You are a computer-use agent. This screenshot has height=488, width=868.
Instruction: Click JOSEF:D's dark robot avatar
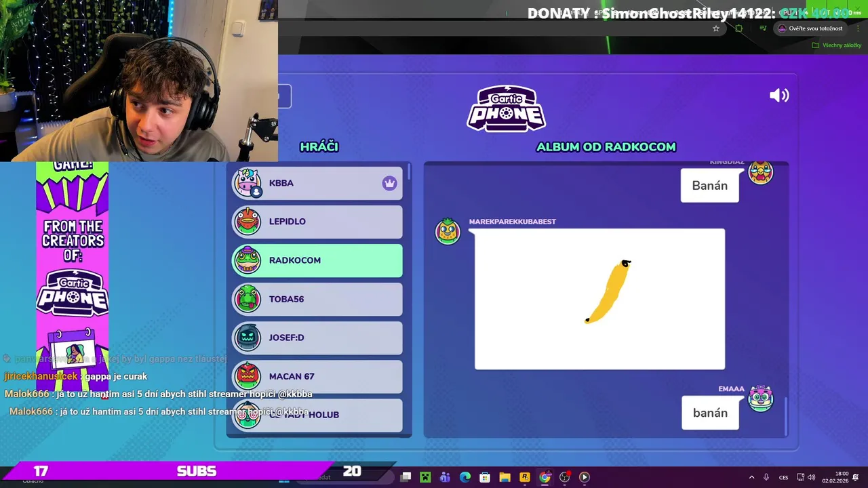coord(247,338)
